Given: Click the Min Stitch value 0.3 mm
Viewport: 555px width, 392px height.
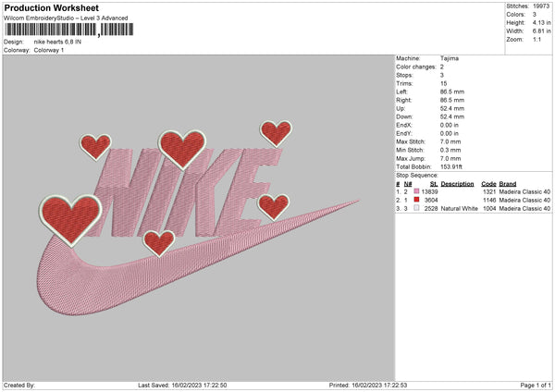Looking at the screenshot, I should pos(450,150).
